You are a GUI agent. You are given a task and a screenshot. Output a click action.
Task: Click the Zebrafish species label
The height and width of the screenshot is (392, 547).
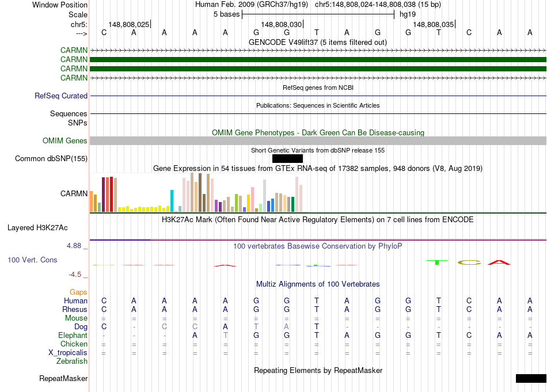click(72, 361)
